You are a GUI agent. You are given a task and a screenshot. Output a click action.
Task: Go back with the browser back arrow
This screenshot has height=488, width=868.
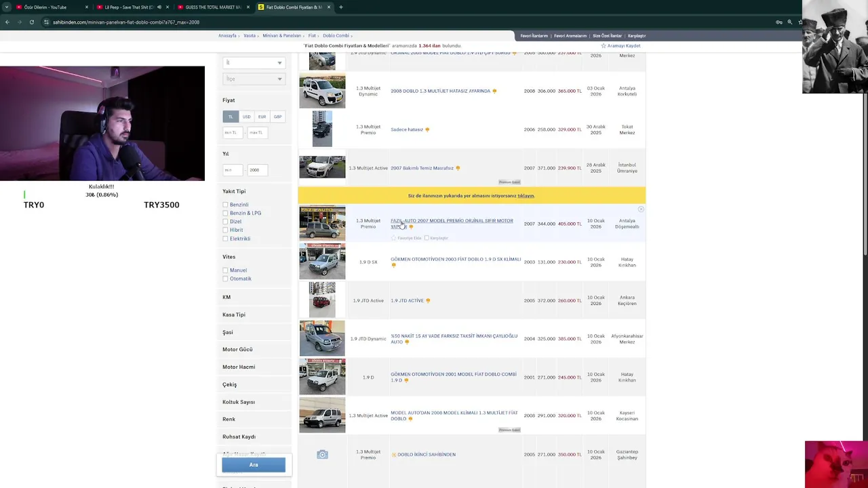coord(7,22)
